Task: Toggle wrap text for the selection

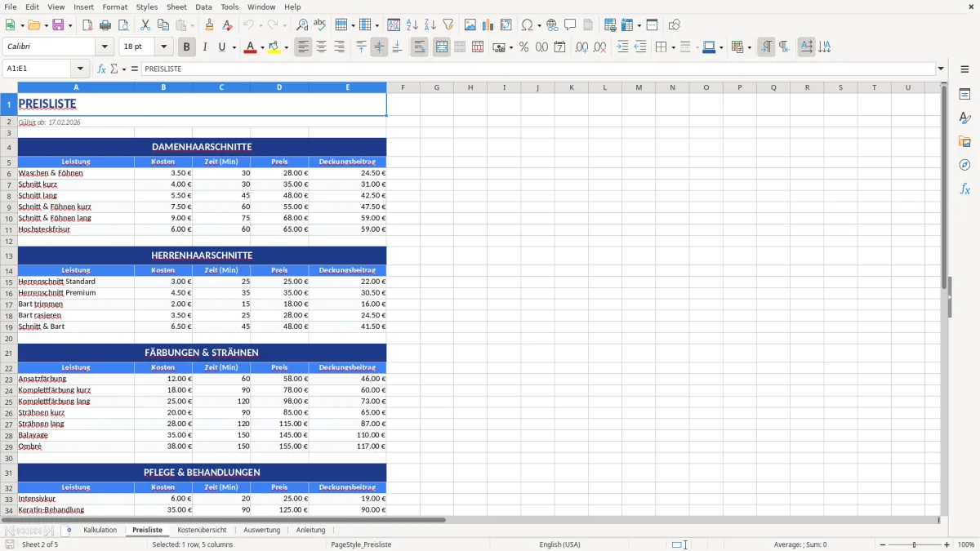Action: 419,47
